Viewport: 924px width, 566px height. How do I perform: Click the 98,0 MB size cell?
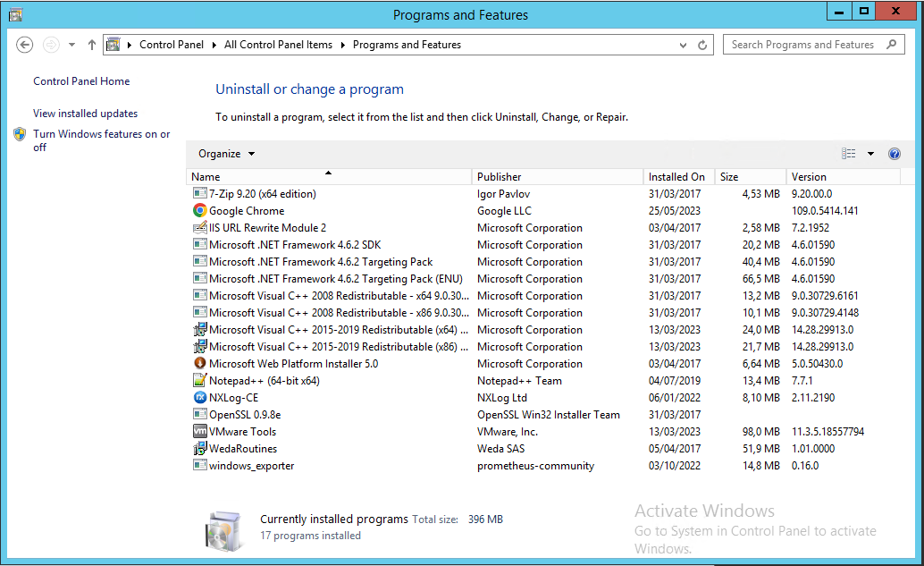click(x=760, y=432)
